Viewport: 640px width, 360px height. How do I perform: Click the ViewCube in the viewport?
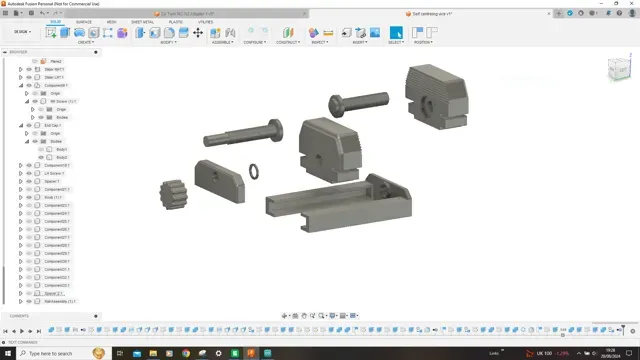point(619,69)
